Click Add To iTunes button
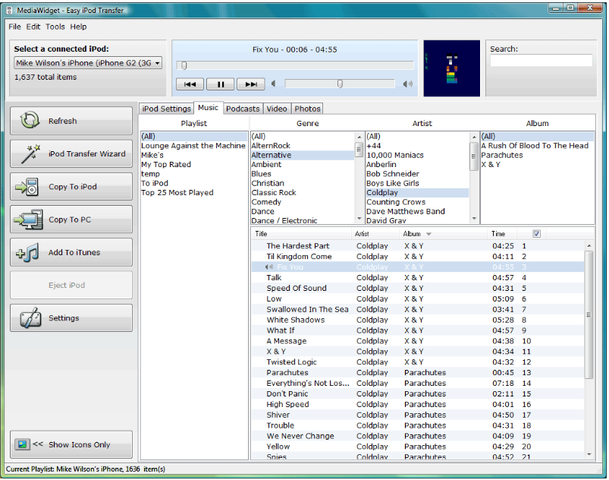This screenshot has width=609, height=480. click(71, 252)
